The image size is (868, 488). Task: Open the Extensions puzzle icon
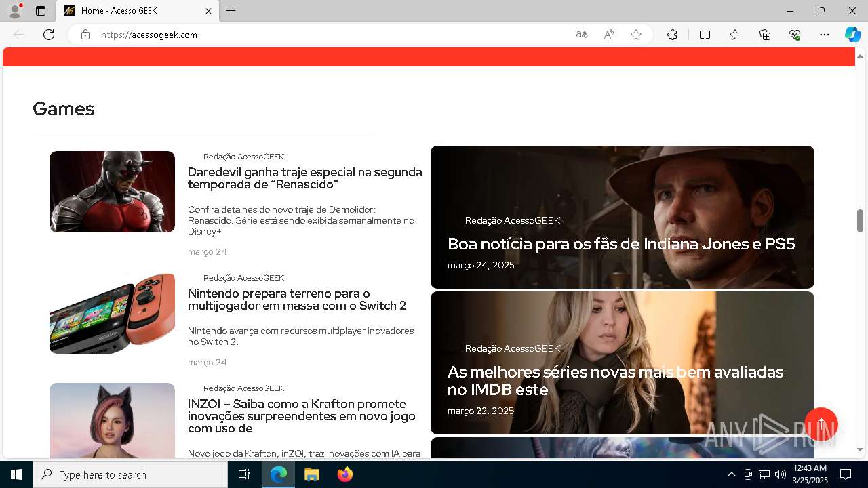(672, 35)
